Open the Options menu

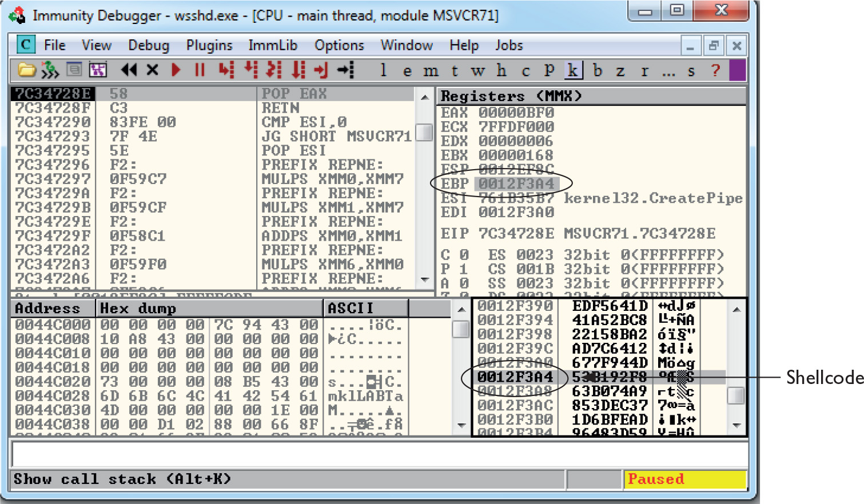coord(339,45)
